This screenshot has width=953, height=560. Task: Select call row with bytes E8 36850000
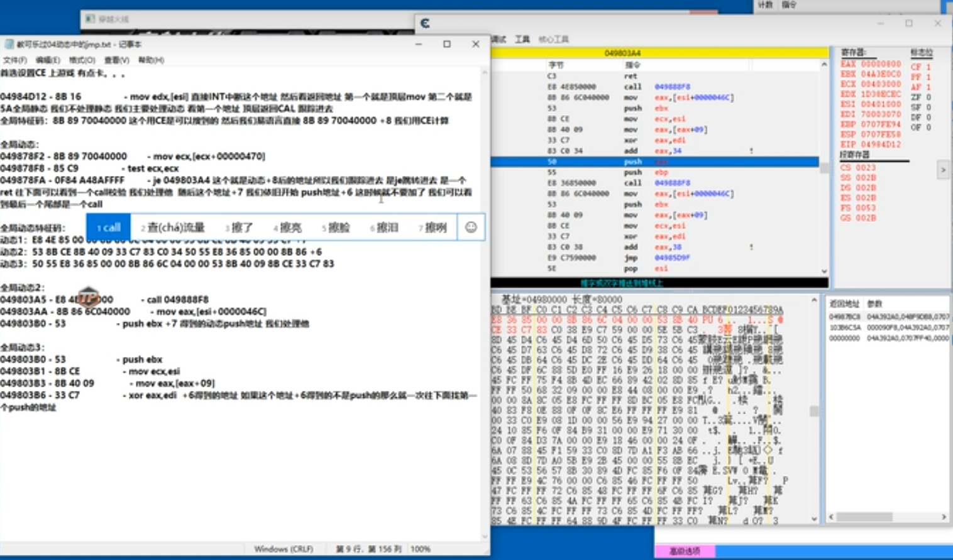(654, 183)
